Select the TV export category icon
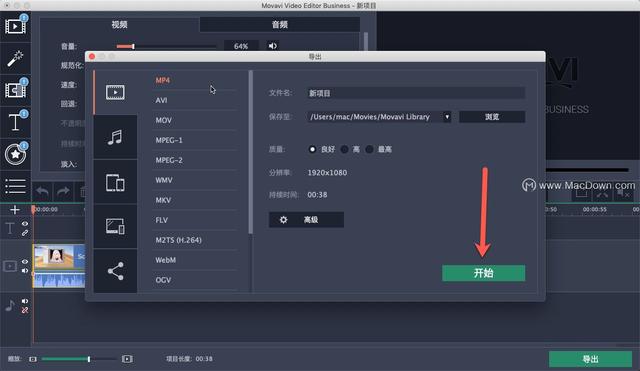The width and height of the screenshot is (640, 371). pos(116,226)
